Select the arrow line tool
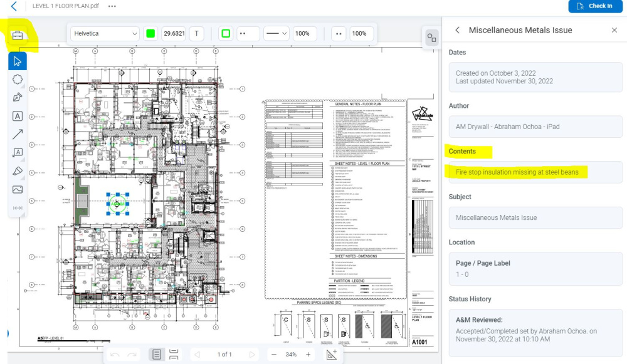The width and height of the screenshot is (627, 364). pyautogui.click(x=17, y=134)
